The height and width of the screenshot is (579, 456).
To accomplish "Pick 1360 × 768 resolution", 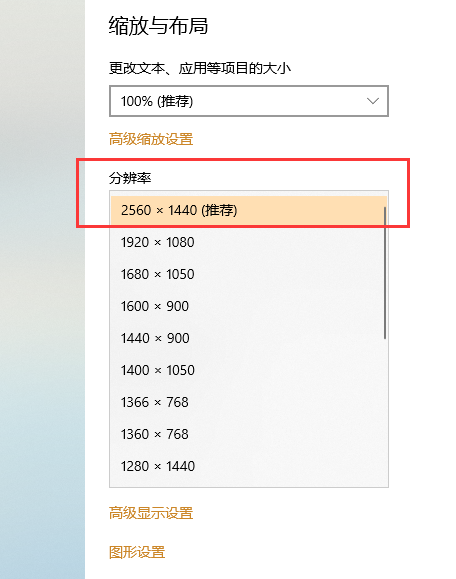I will [249, 434].
